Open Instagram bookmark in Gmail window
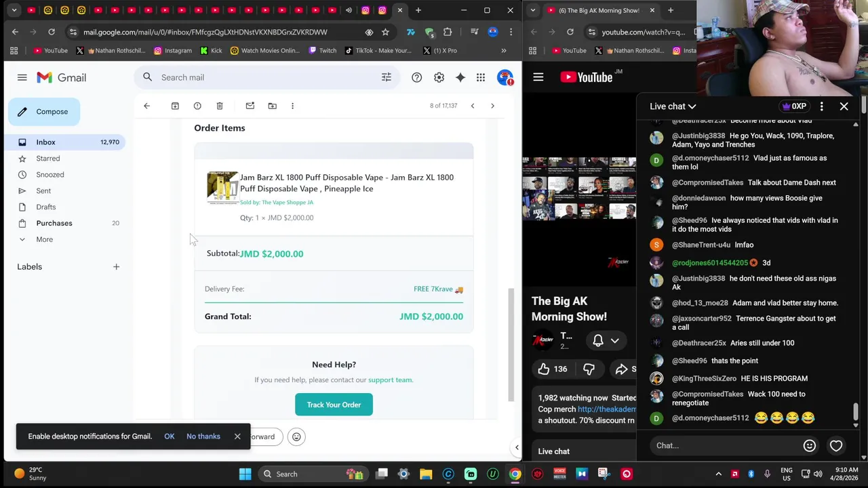The height and width of the screenshot is (488, 868). [x=173, y=50]
